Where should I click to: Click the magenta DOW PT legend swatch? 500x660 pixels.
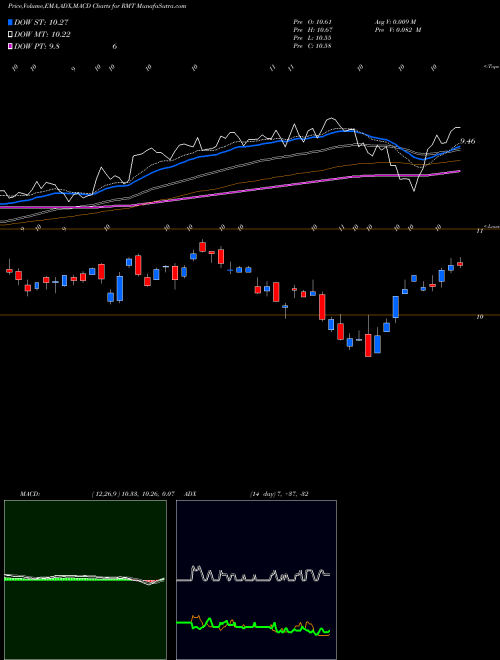click(x=11, y=46)
